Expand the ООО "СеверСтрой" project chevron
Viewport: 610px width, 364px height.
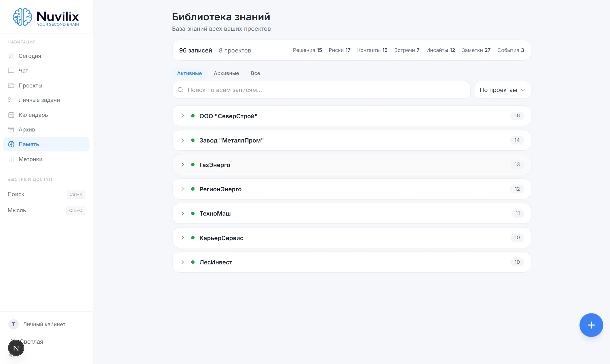pos(183,116)
